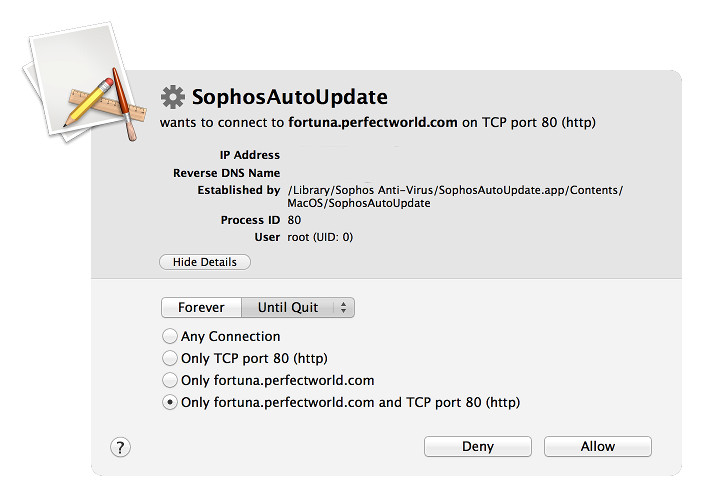Deny the connection request
The image size is (702, 496).
(x=478, y=446)
